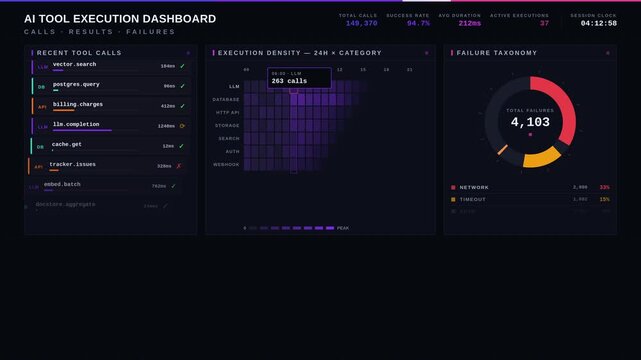This screenshot has height=360, width=641.
Task: Click the DB tag beside cache.get
Action: 40,147
